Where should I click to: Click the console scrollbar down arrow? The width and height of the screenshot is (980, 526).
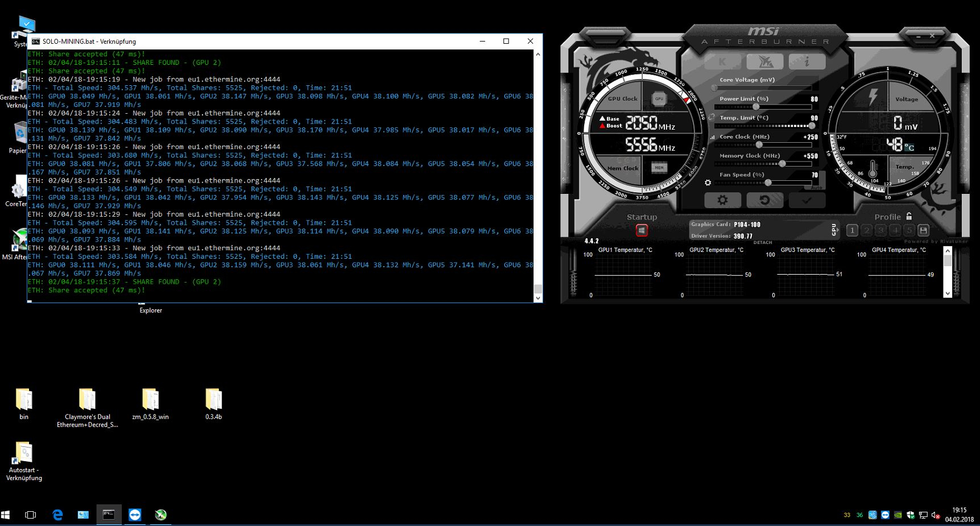[537, 297]
